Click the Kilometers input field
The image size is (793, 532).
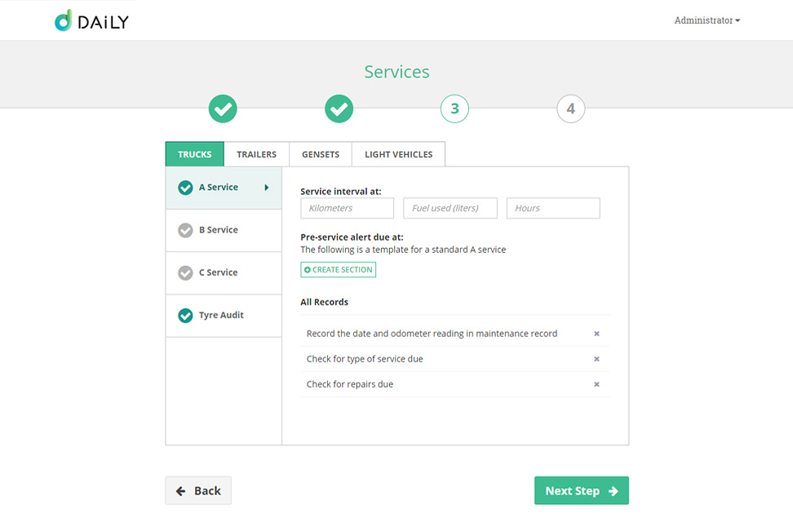348,208
